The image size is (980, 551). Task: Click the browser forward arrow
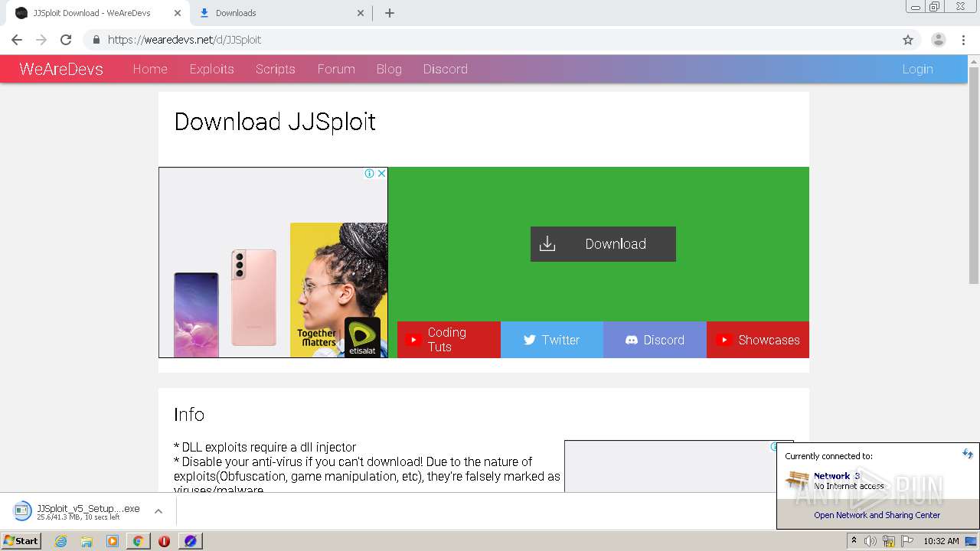(x=41, y=40)
